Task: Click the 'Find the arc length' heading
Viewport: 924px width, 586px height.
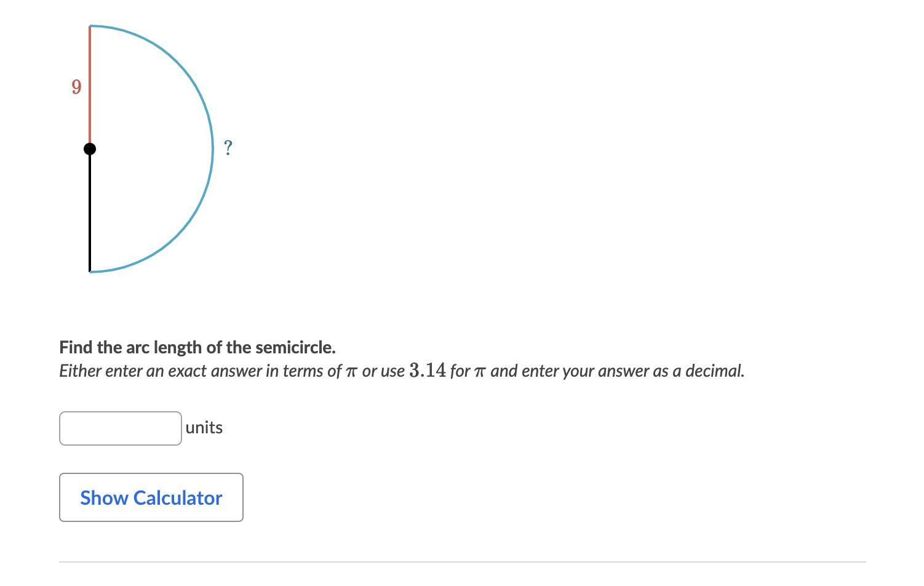Action: [x=197, y=347]
